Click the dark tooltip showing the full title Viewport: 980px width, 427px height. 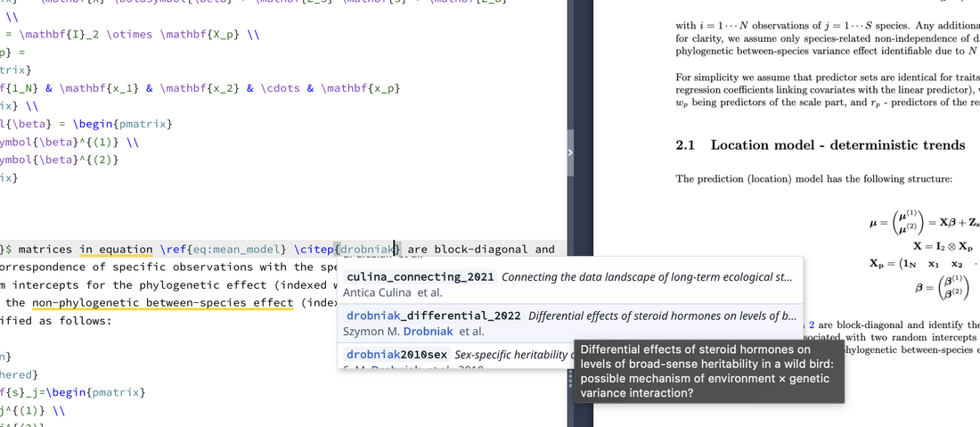pyautogui.click(x=707, y=371)
